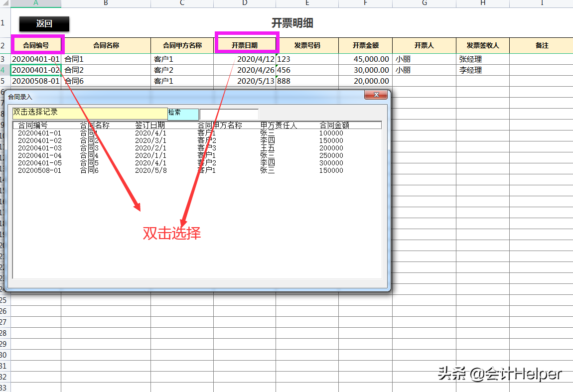
Task: Select the cell containing 45,000.00
Action: [365, 59]
